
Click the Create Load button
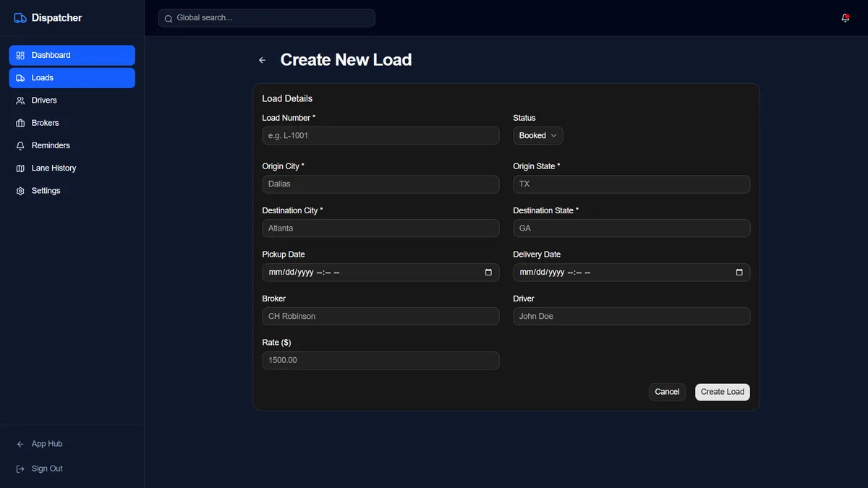723,392
